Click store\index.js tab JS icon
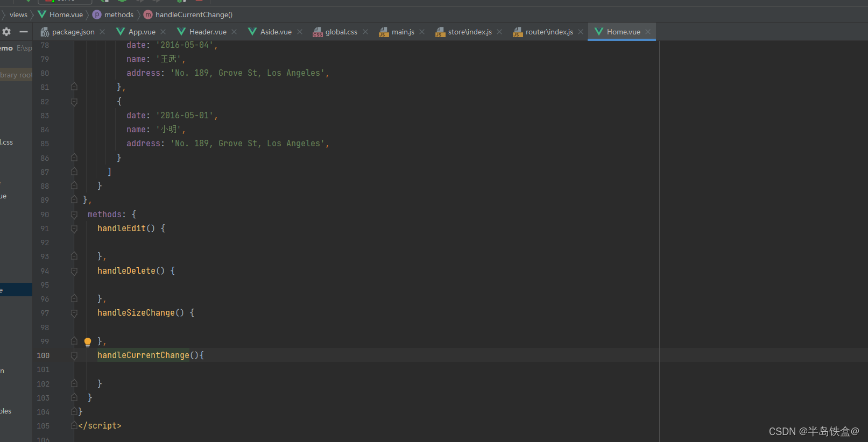This screenshot has height=442, width=868. click(x=440, y=32)
